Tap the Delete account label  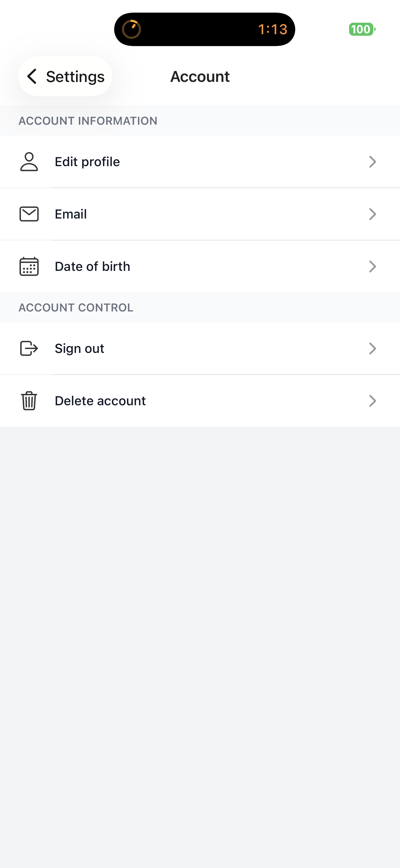100,401
